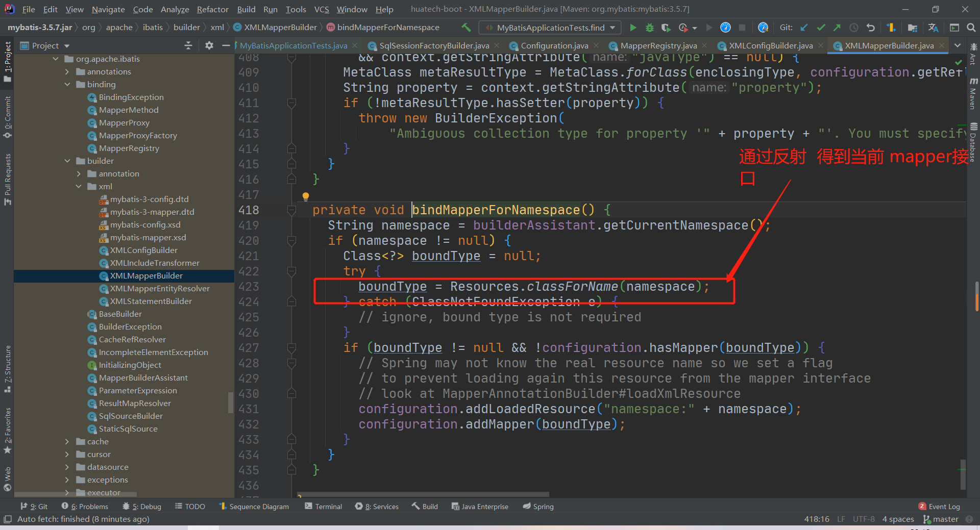Open Project panel settings gear
The image size is (980, 530).
coord(209,45)
